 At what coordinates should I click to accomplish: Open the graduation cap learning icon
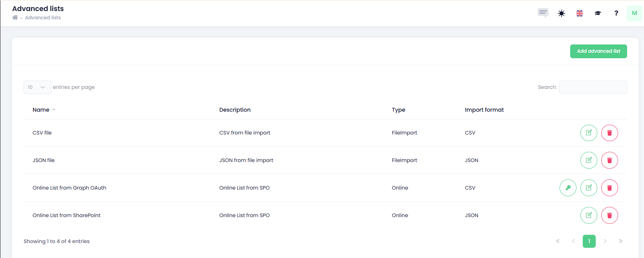(598, 13)
